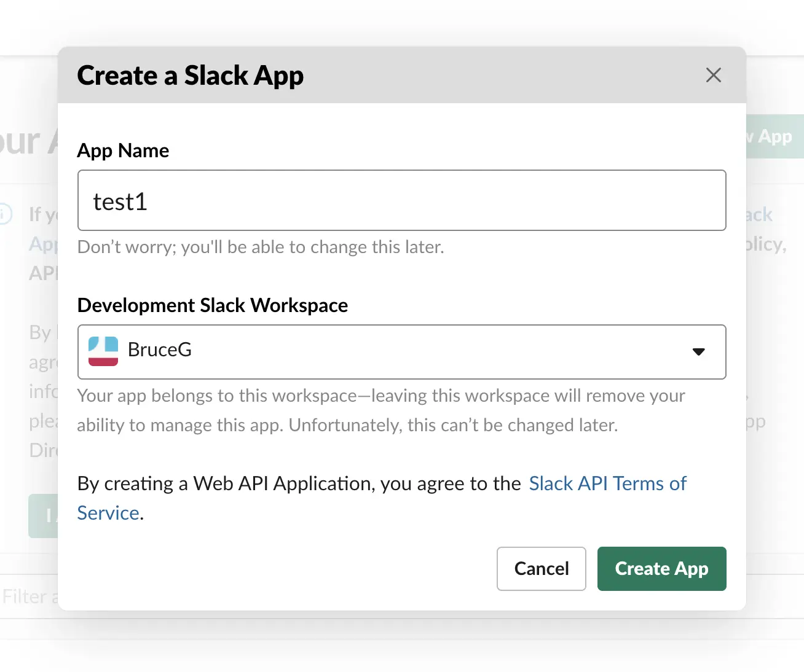Open the Slack API Terms of Service link

pyautogui.click(x=607, y=484)
